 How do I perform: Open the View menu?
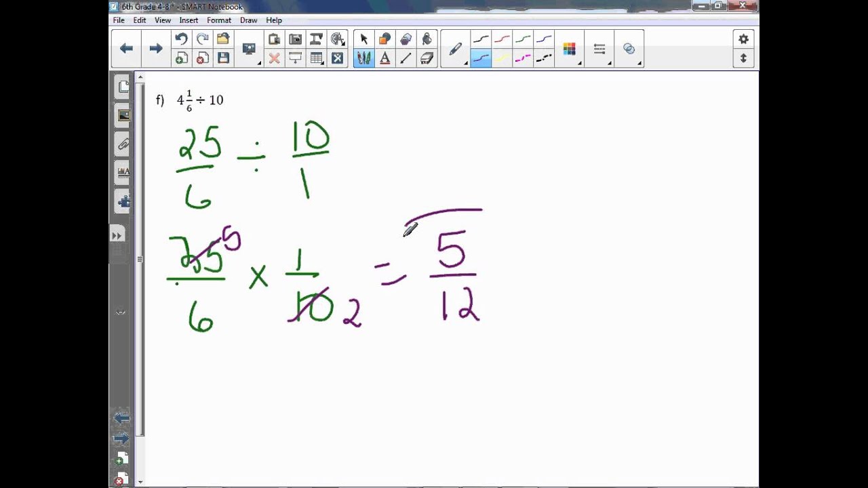pos(163,20)
